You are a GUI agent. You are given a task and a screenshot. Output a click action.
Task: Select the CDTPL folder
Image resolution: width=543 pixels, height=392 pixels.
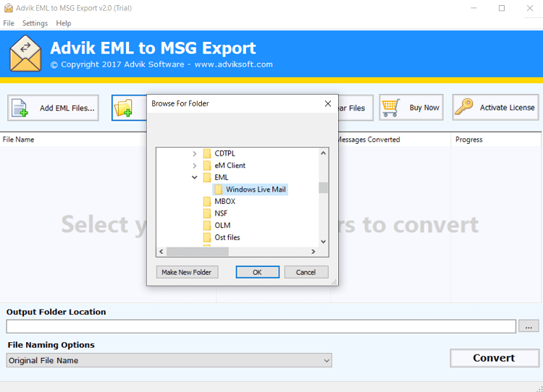point(224,153)
